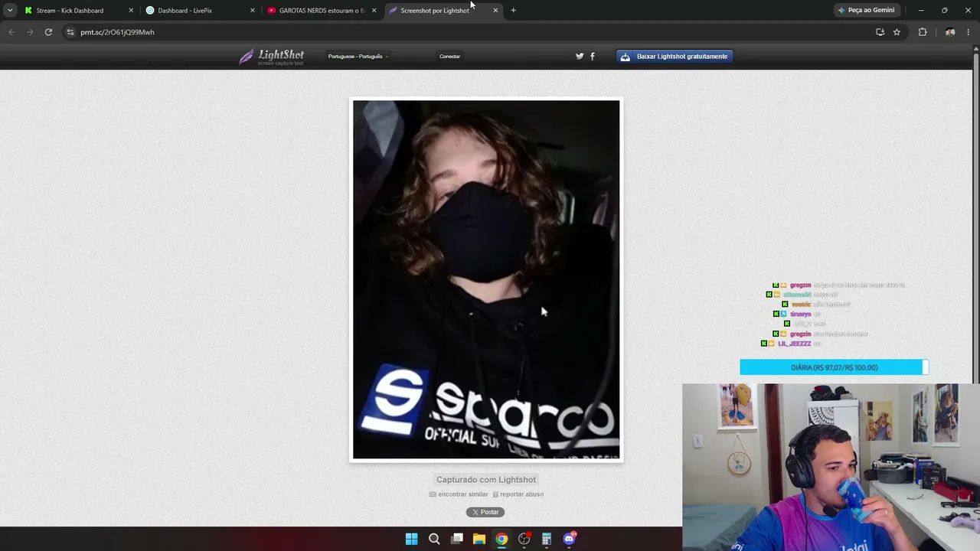Viewport: 980px width, 551px height.
Task: Close the GAROTAS NERDS YouTube tab
Action: click(374, 11)
